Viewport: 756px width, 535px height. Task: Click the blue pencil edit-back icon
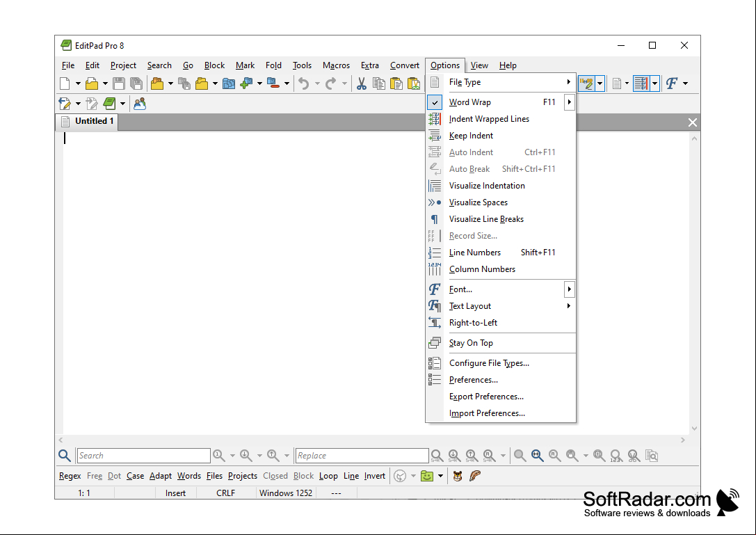(x=65, y=103)
